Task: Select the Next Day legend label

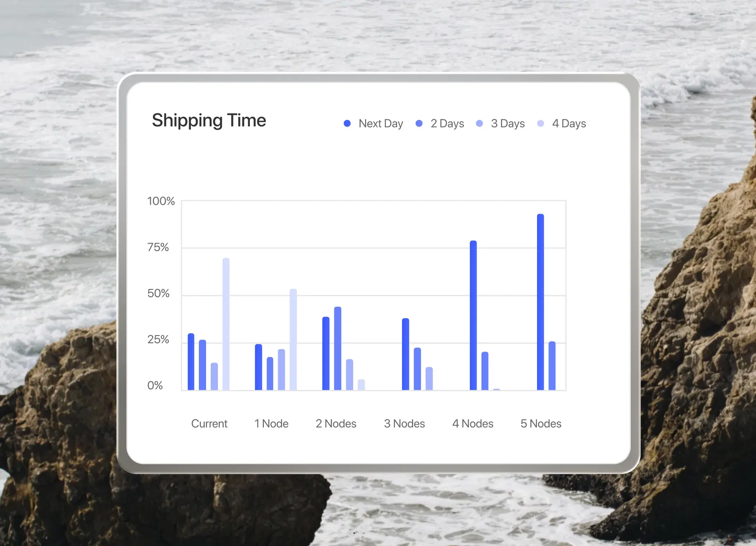Action: tap(381, 124)
